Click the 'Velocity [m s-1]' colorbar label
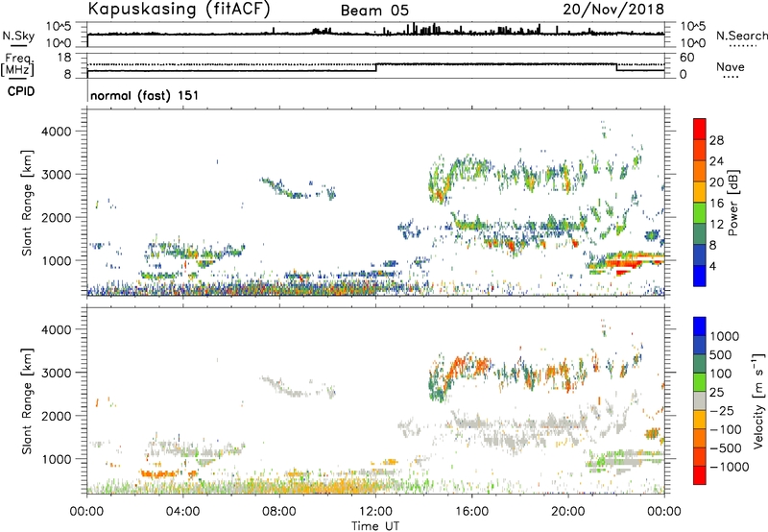Screen dimensions: 768x532 [x=758, y=400]
